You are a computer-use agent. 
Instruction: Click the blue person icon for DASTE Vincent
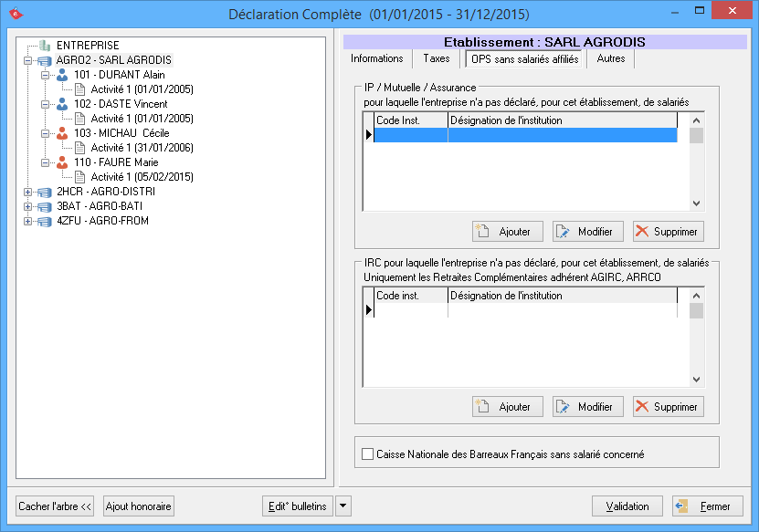(62, 104)
